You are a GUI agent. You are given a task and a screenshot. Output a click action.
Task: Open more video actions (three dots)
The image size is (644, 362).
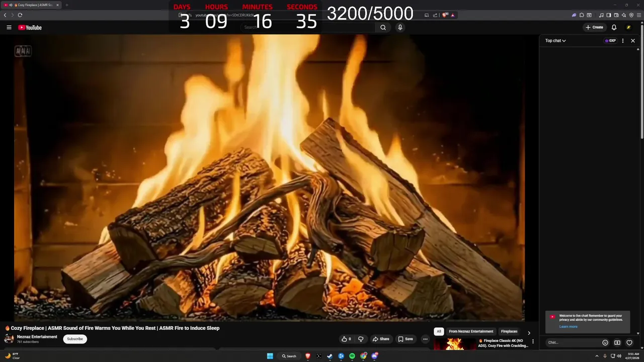[425, 339]
